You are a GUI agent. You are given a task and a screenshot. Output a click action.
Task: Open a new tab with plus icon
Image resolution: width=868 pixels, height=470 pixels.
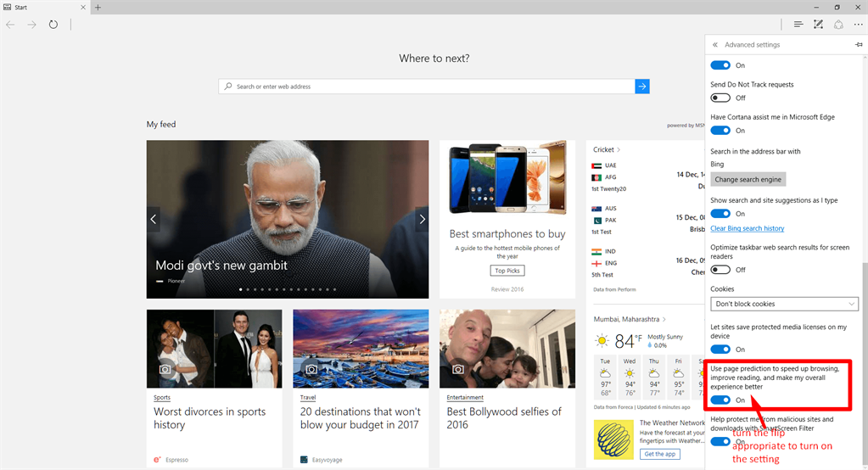pos(98,7)
